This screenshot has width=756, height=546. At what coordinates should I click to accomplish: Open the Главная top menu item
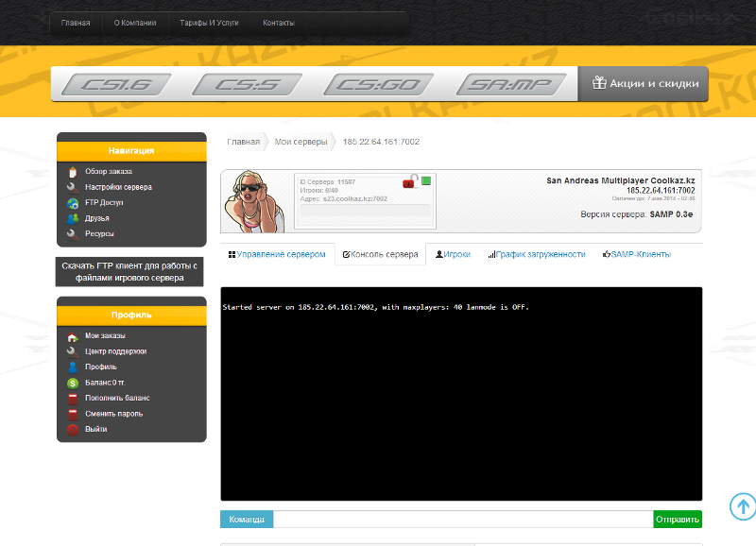pos(76,23)
